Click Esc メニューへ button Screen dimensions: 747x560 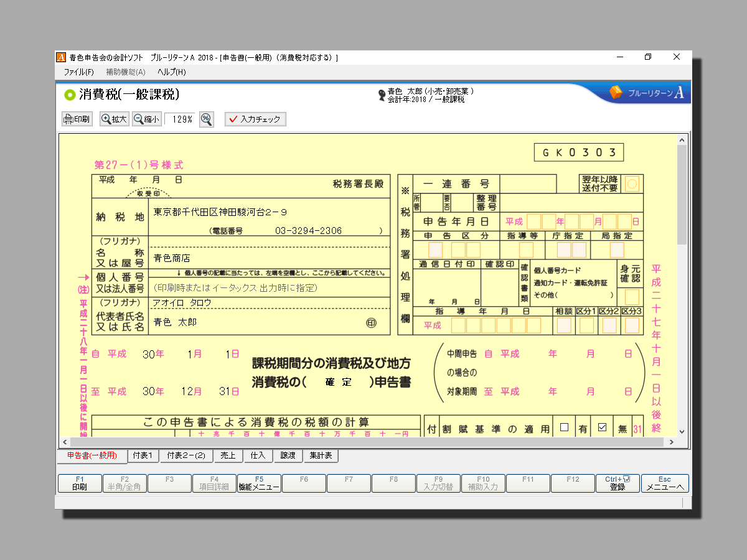coord(665,483)
